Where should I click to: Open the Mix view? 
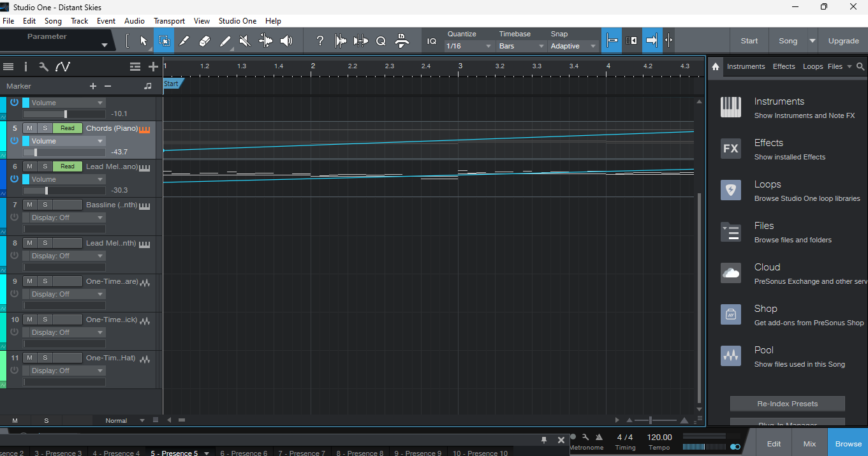pos(809,444)
